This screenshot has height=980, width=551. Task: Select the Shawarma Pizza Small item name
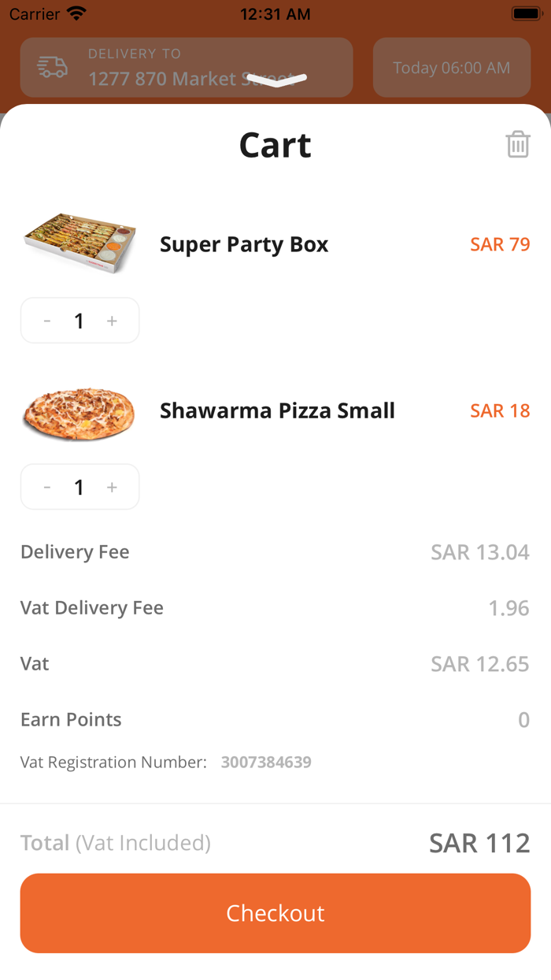point(277,410)
